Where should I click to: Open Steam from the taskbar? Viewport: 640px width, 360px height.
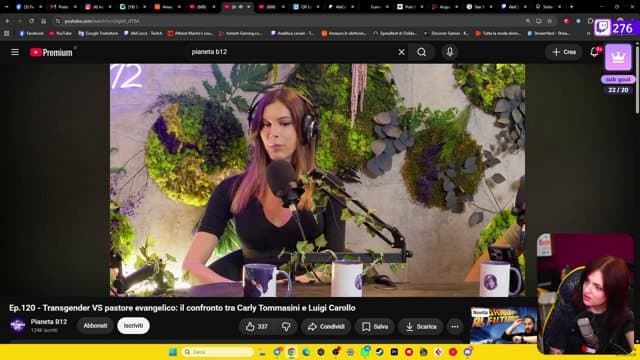pyautogui.click(x=379, y=352)
